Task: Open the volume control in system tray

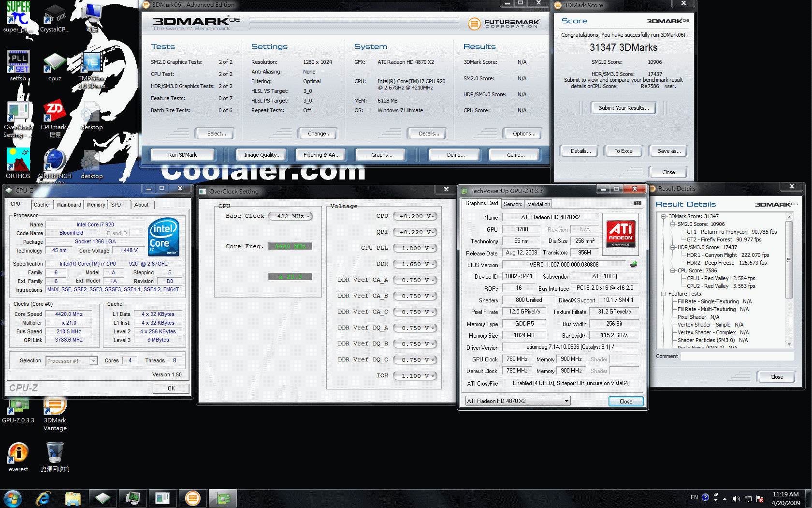Action: pos(736,498)
